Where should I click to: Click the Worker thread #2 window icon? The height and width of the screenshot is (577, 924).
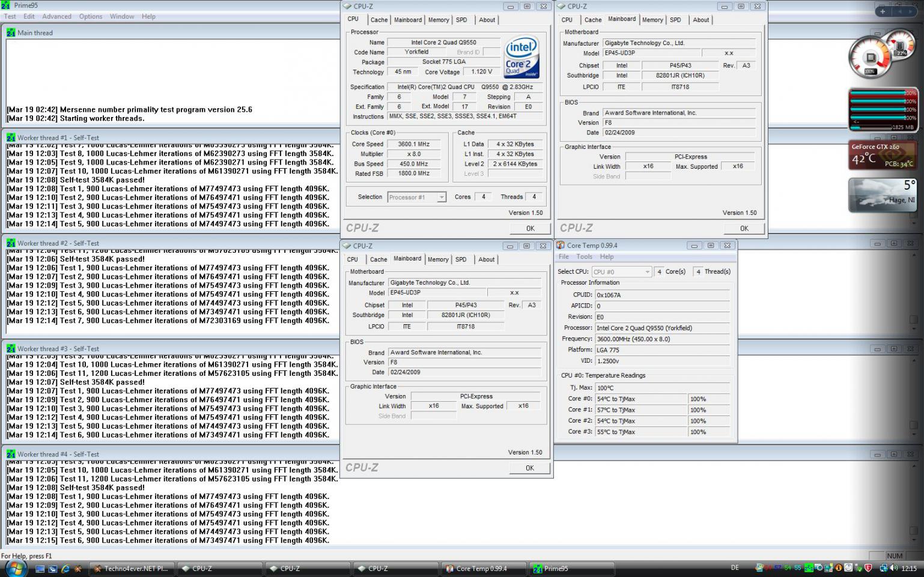(11, 243)
